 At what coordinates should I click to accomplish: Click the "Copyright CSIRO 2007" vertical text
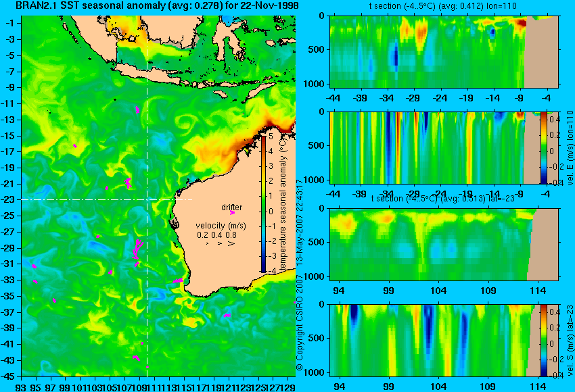tap(300, 322)
